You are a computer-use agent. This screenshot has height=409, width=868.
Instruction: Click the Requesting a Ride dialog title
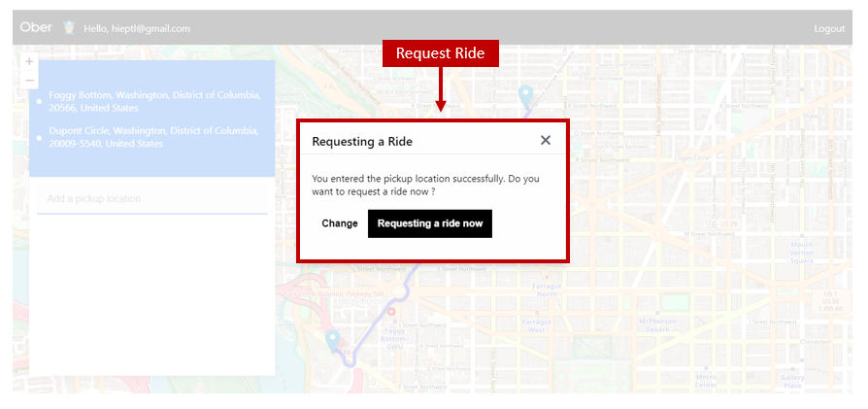tap(362, 141)
